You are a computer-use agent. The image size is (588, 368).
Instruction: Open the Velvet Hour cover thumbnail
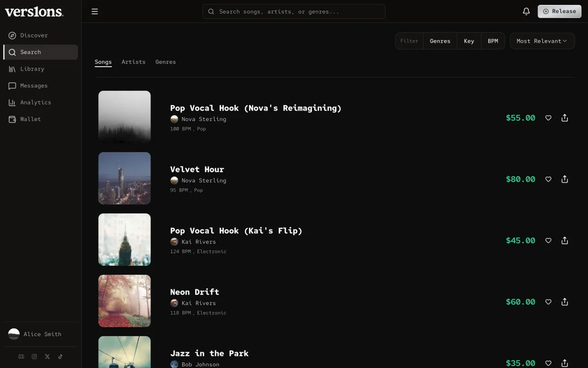(124, 178)
